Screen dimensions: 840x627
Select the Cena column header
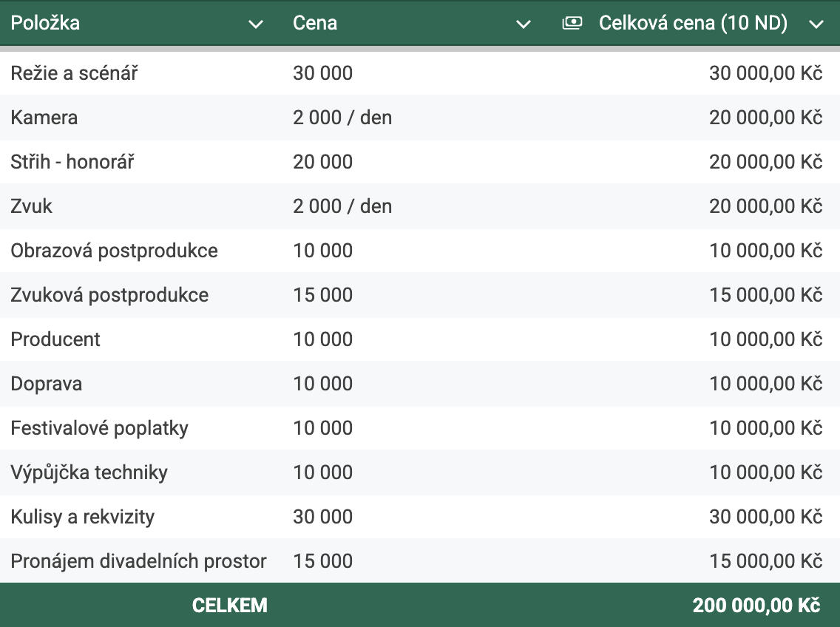point(315,23)
